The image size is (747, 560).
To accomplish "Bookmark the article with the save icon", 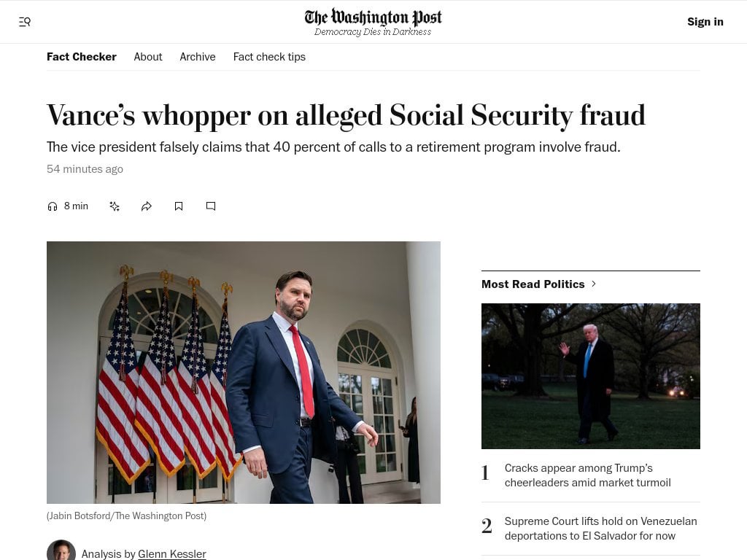I will tap(179, 206).
